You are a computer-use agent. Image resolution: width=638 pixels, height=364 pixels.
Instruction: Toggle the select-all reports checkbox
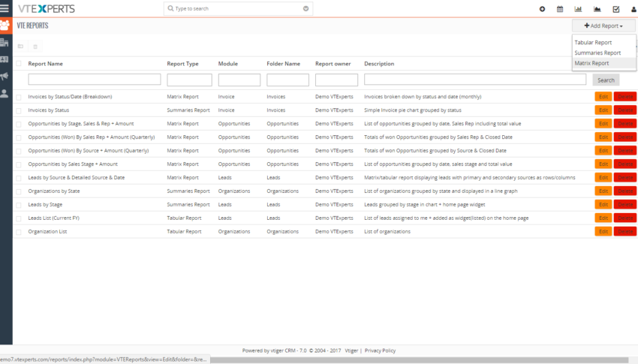[x=19, y=64]
